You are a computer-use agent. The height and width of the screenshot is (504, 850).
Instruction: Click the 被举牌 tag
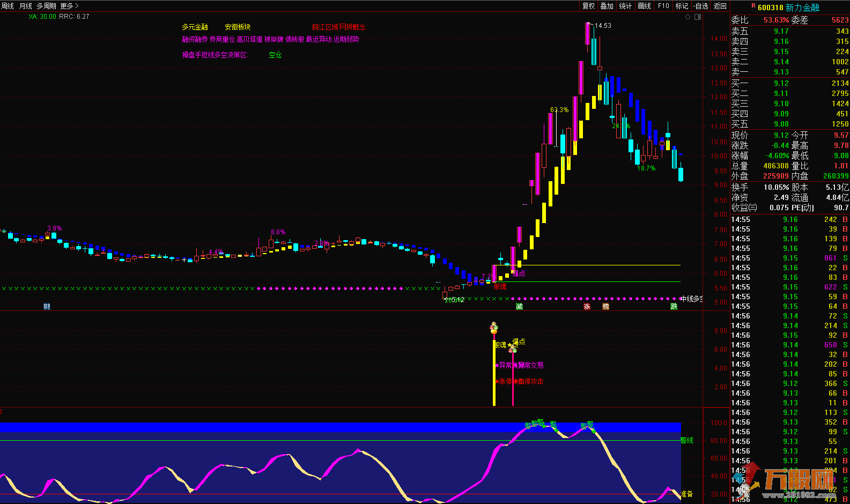point(274,39)
